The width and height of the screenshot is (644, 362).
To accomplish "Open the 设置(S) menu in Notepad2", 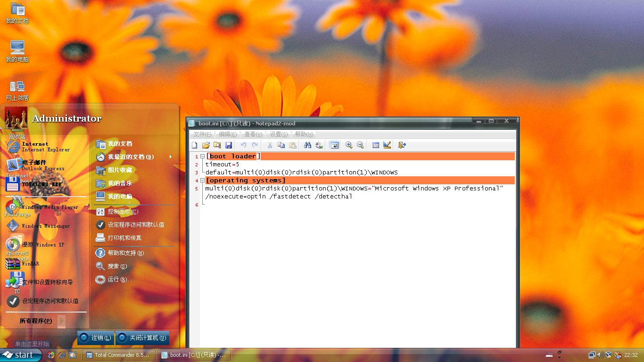I will [279, 134].
